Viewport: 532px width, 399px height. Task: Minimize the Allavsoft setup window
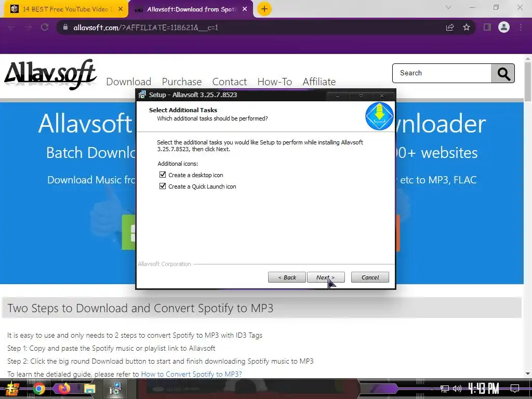pos(338,96)
